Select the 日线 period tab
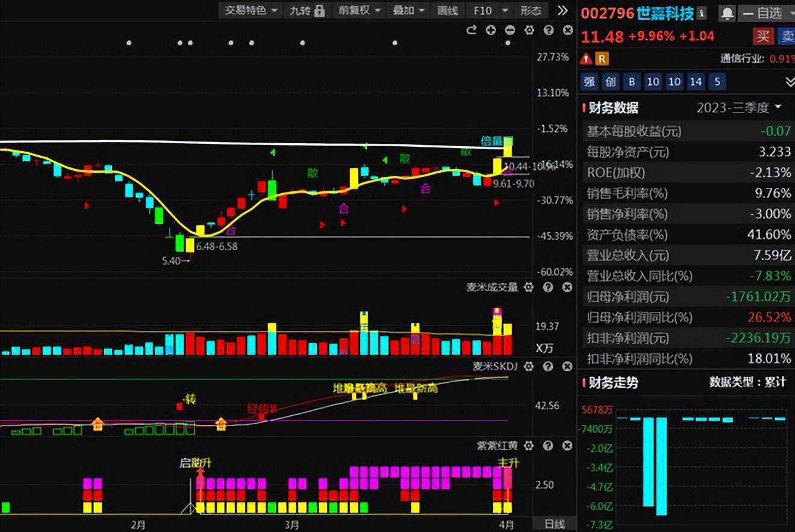The width and height of the screenshot is (795, 532). point(555,524)
